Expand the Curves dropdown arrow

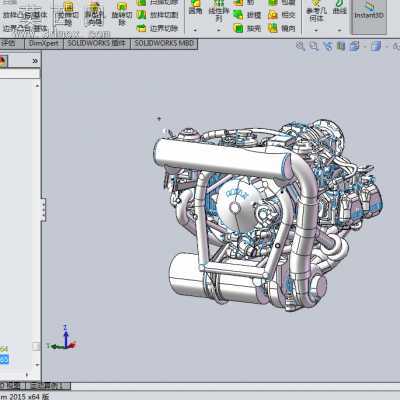coord(340,30)
